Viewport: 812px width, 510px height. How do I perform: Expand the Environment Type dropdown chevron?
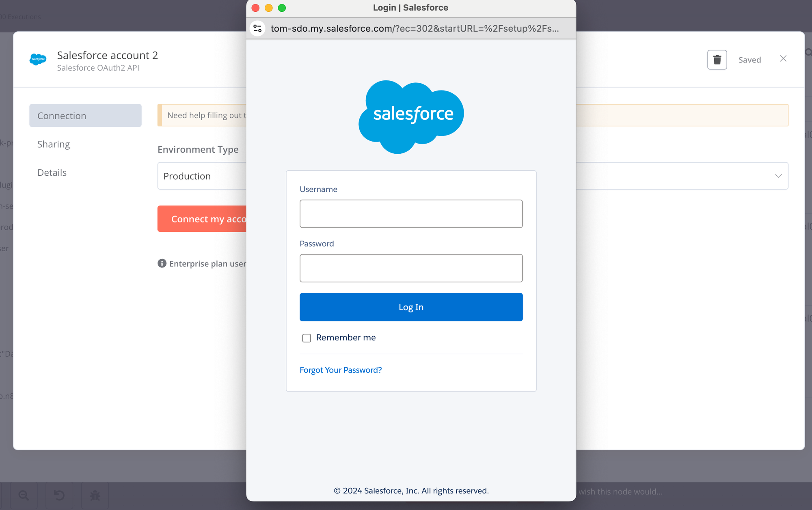coord(778,176)
